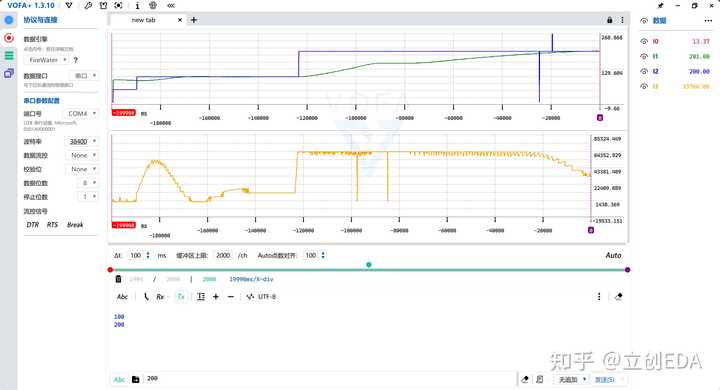The image size is (720, 390).
Task: Increase console font size with plus icon
Action: pos(216,297)
